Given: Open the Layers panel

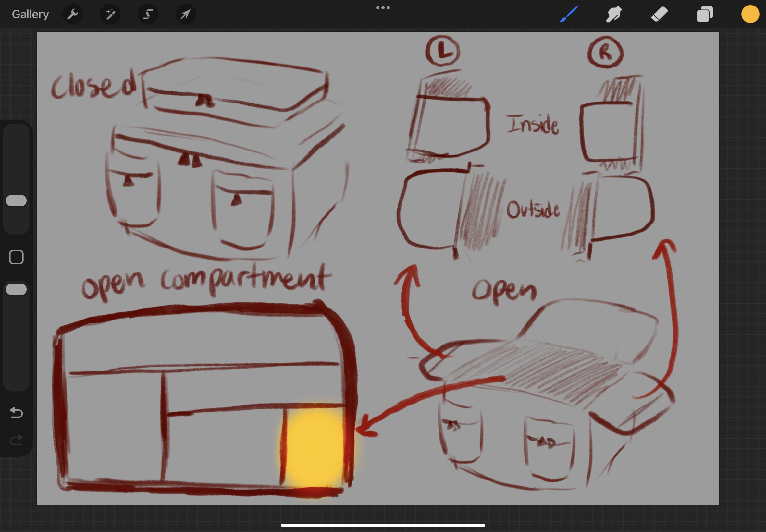Looking at the screenshot, I should (x=705, y=14).
